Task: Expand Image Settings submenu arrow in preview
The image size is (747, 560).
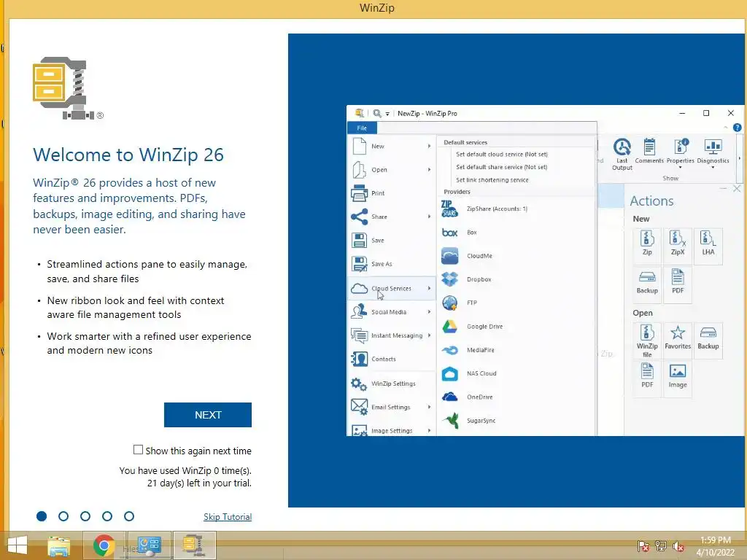Action: tap(429, 430)
